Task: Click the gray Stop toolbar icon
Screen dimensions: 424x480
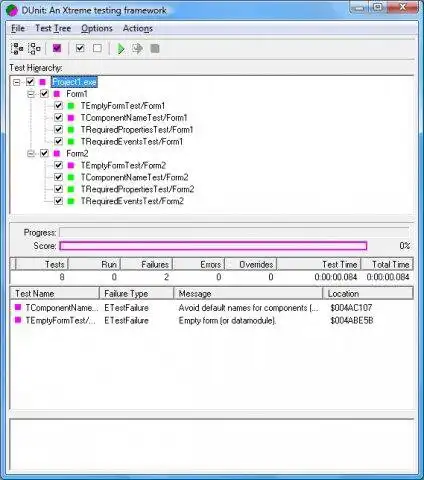Action: coord(155,49)
